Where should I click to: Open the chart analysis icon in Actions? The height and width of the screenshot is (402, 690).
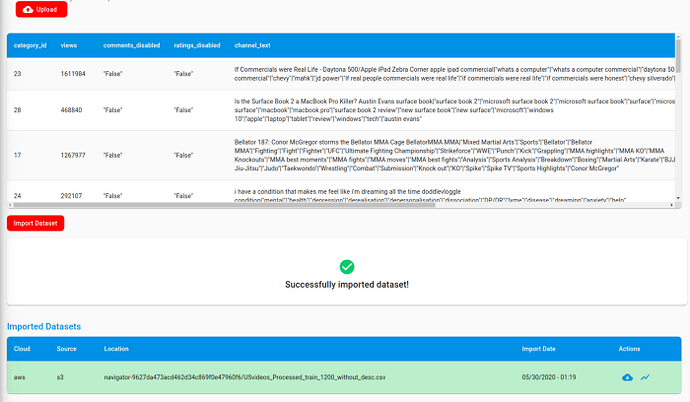click(645, 377)
